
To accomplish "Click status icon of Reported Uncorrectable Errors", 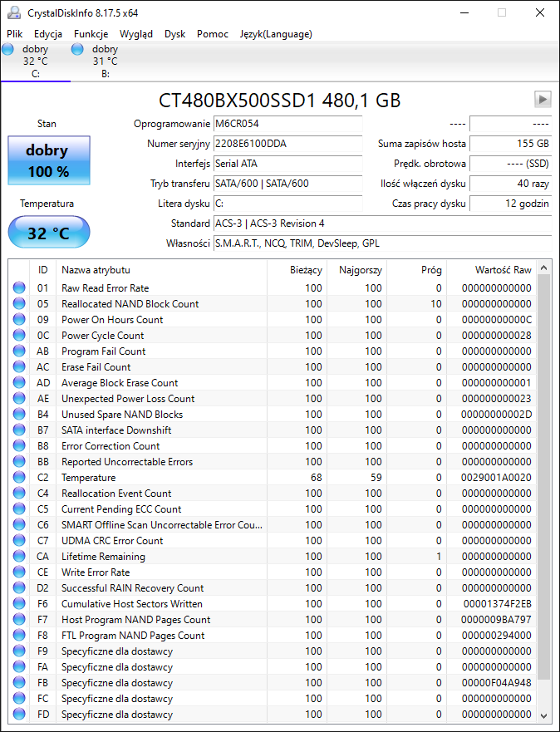I will click(x=19, y=461).
